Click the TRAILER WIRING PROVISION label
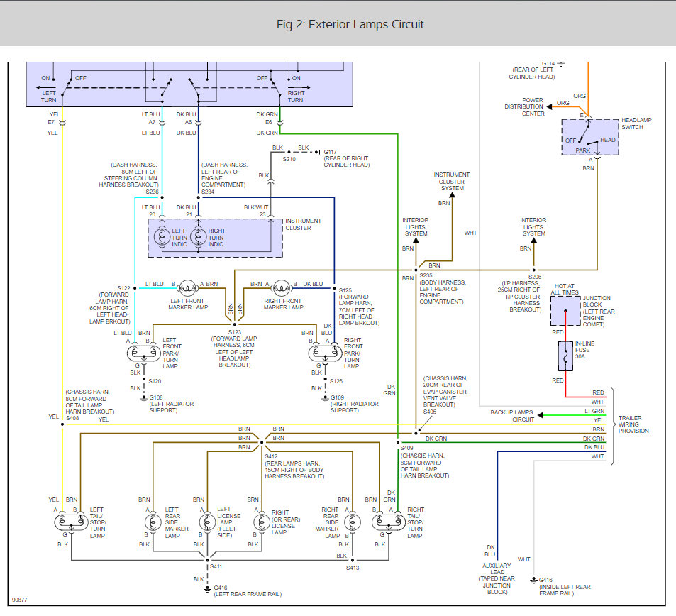Viewport: 676px width, 616px height. [x=633, y=424]
